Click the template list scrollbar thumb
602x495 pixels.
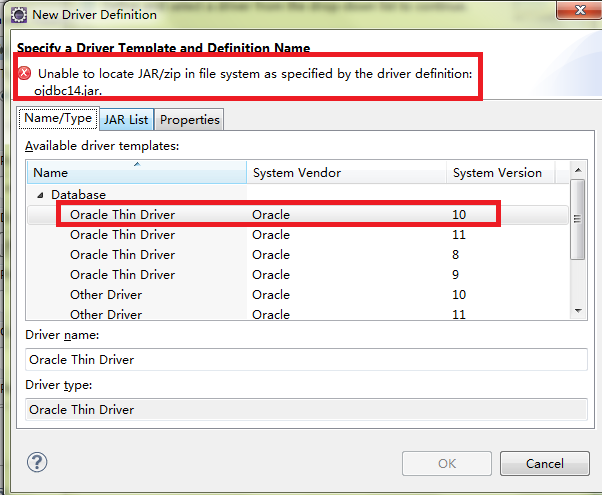(x=577, y=219)
